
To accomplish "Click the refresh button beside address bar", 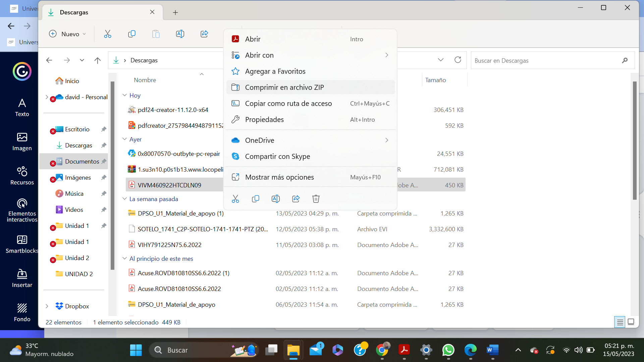I will click(458, 60).
